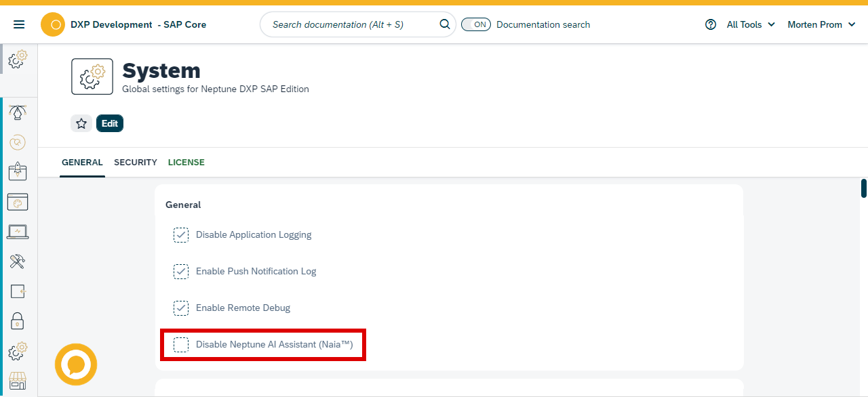The height and width of the screenshot is (397, 868).
Task: Open the storefront marketplace sidebar icon
Action: [18, 381]
